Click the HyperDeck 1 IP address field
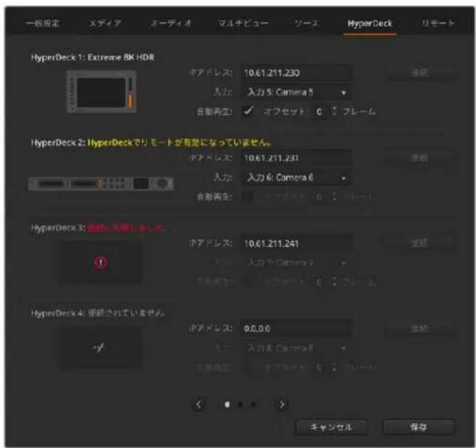This screenshot has height=448, width=476. tap(297, 73)
